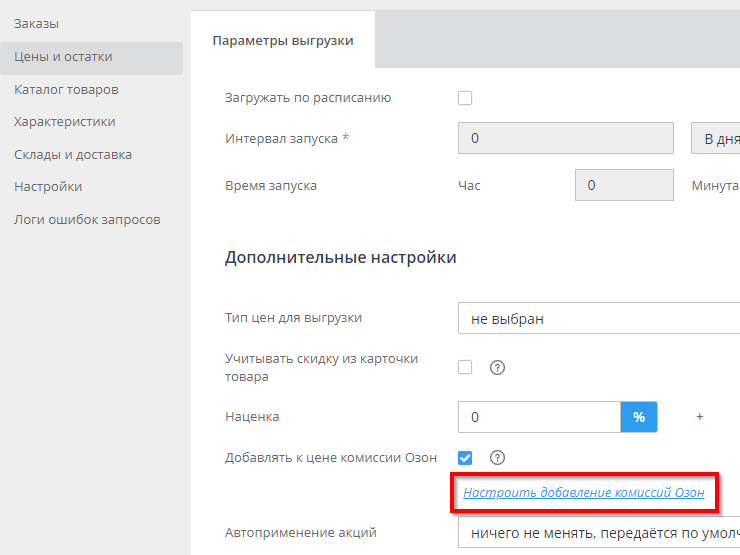This screenshot has width=740, height=555.
Task: Open help icon for Ozon commission option
Action: coord(497,458)
